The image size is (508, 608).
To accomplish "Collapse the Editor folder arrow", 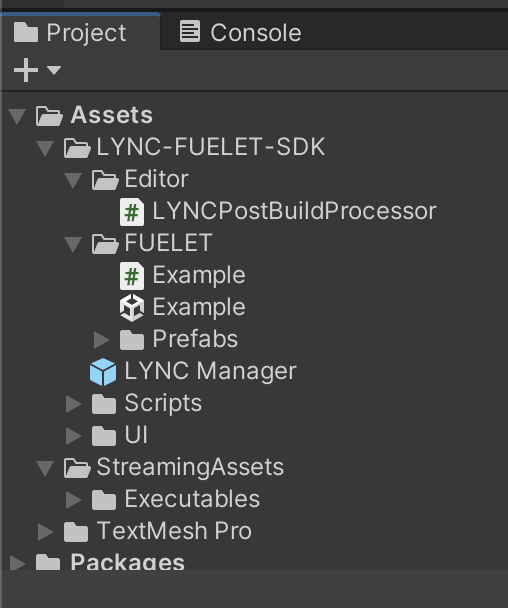I will 73,180.
